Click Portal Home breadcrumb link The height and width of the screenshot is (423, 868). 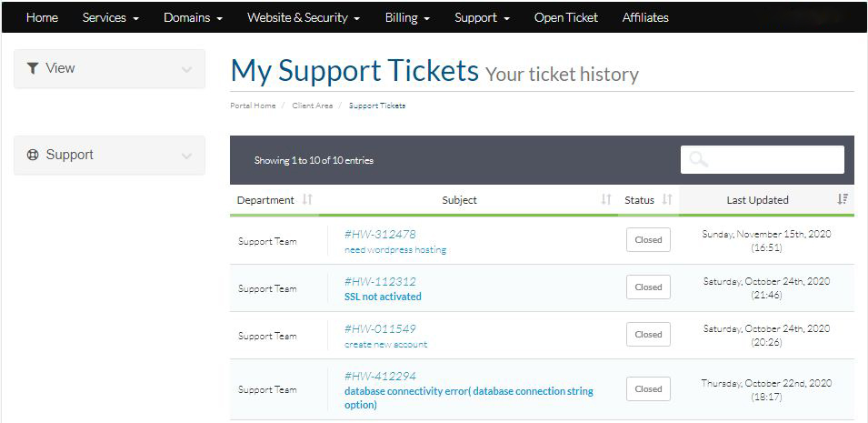[253, 106]
